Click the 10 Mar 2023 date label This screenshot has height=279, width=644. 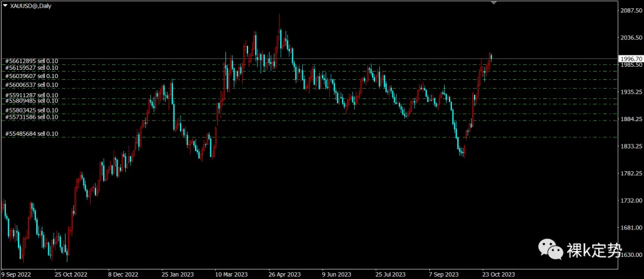231,274
